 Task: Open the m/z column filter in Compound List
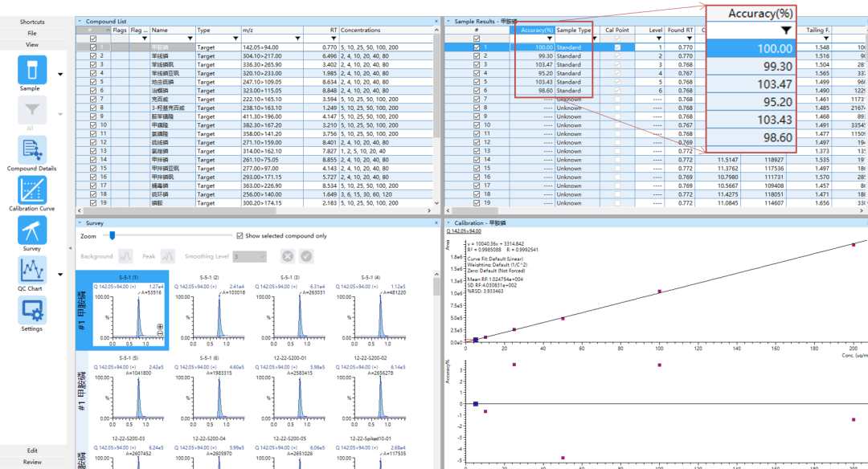[x=298, y=39]
